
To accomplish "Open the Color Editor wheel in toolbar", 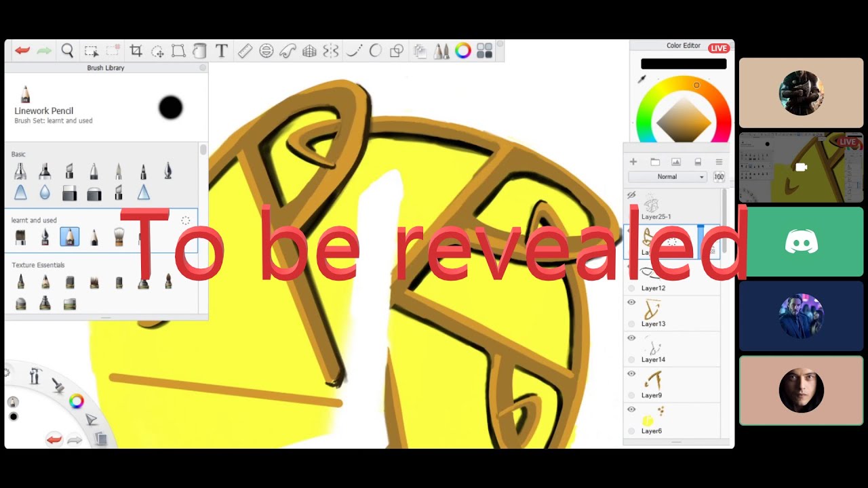I will click(x=463, y=51).
